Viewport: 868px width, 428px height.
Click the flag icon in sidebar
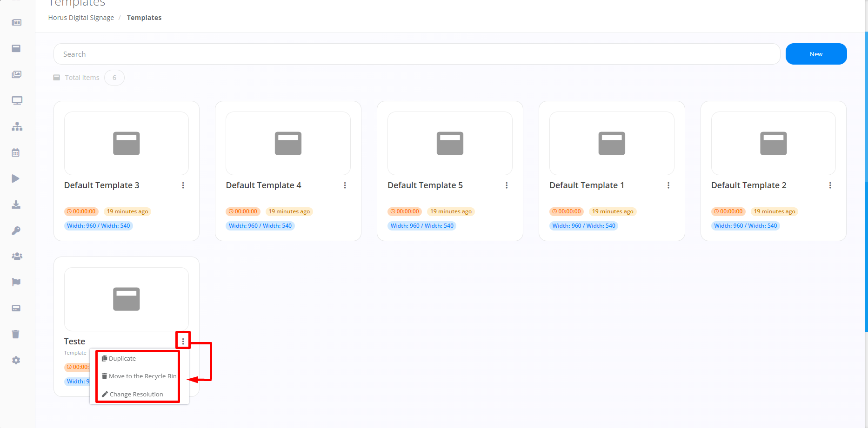16,282
